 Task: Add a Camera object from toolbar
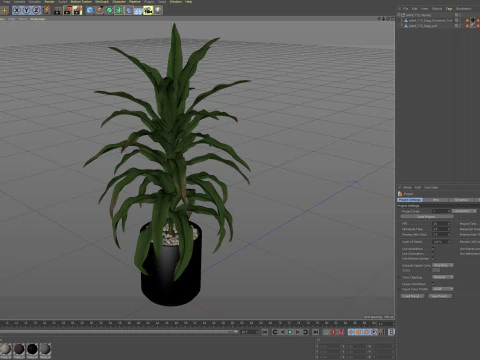[148, 11]
